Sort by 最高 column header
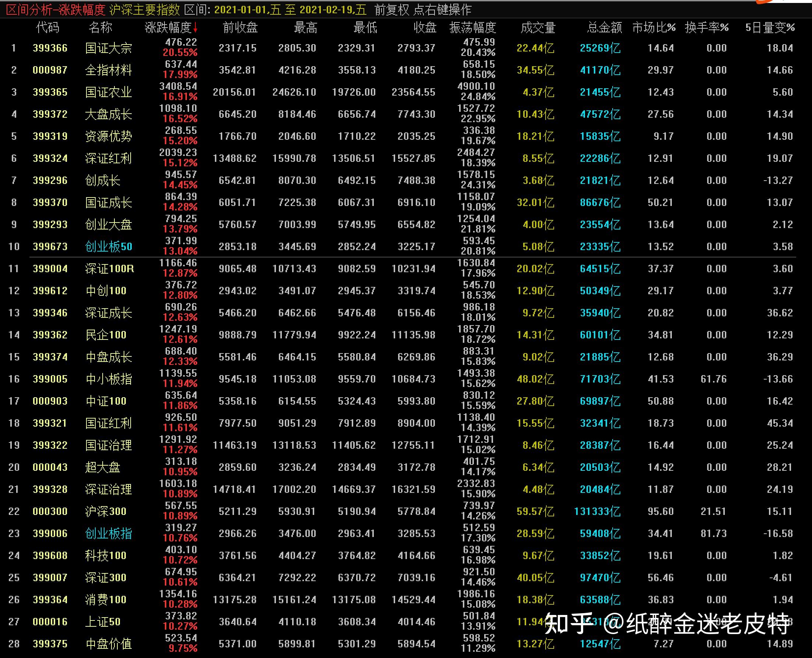Viewport: 812px width, 658px height. tap(305, 28)
